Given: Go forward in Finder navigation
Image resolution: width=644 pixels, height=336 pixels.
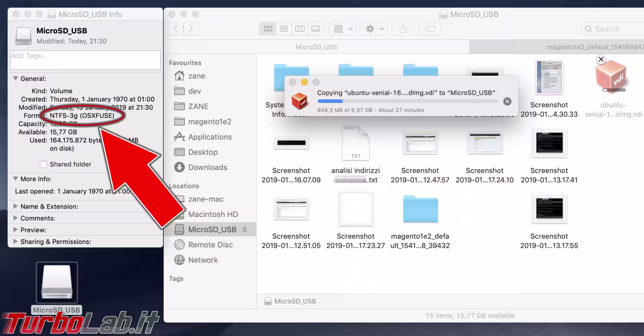Looking at the screenshot, I should (191, 29).
